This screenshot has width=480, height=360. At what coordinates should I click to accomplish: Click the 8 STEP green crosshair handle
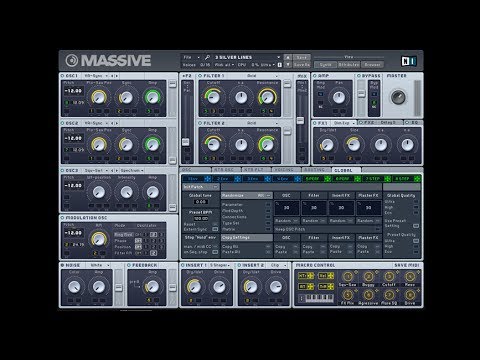click(x=417, y=179)
